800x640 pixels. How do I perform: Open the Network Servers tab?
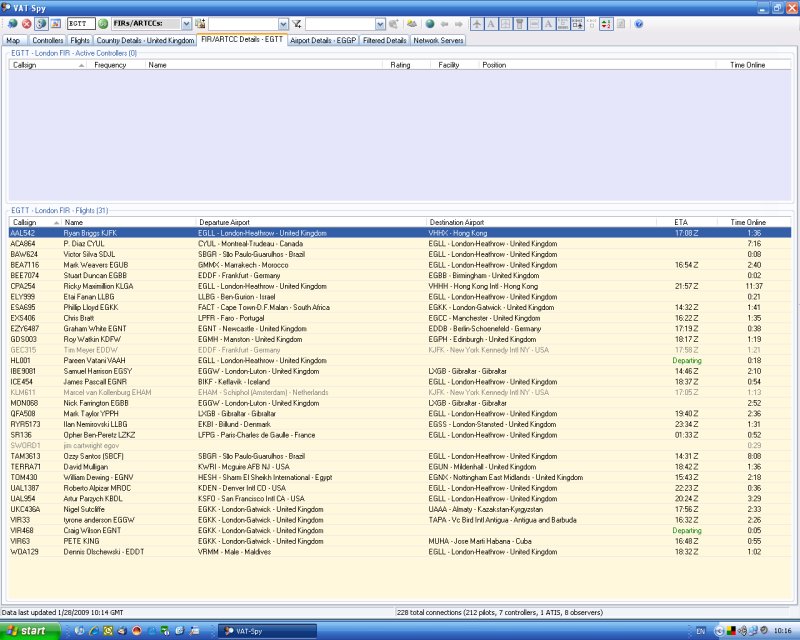click(x=438, y=41)
